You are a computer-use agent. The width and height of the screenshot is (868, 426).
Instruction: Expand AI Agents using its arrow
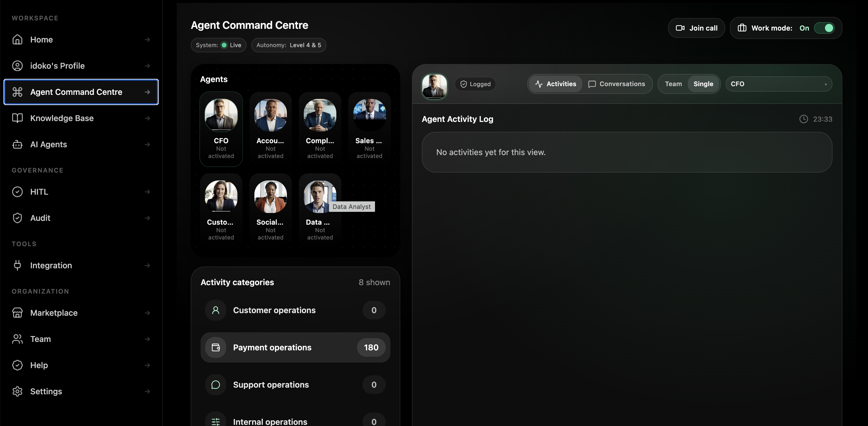tap(147, 144)
